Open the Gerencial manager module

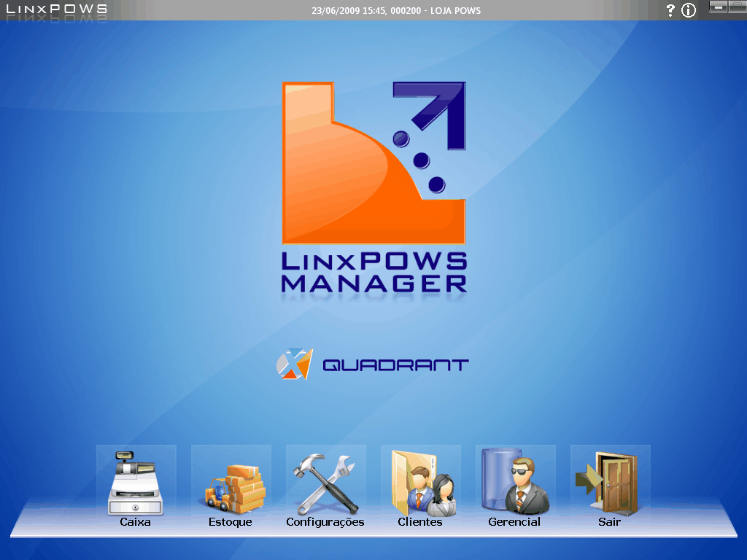coord(516,486)
